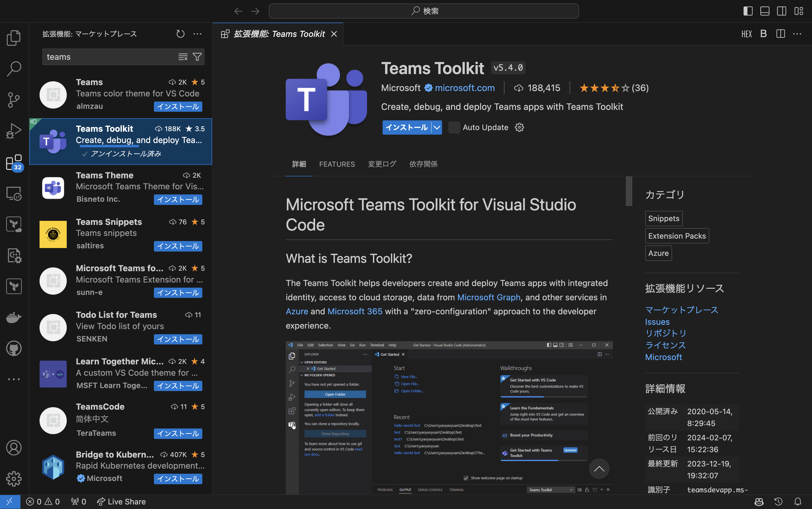This screenshot has width=812, height=509.
Task: Enable the Auto Update checkbox
Action: point(454,127)
